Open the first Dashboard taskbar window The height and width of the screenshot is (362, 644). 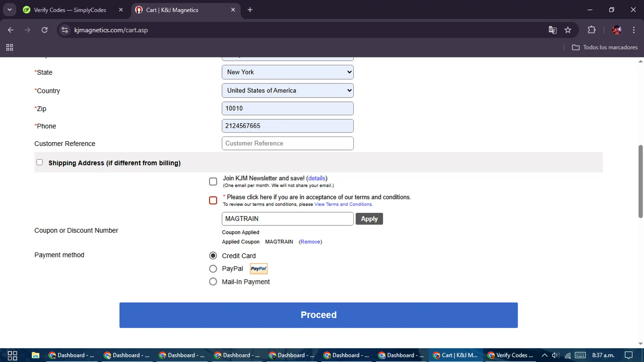(x=71, y=355)
